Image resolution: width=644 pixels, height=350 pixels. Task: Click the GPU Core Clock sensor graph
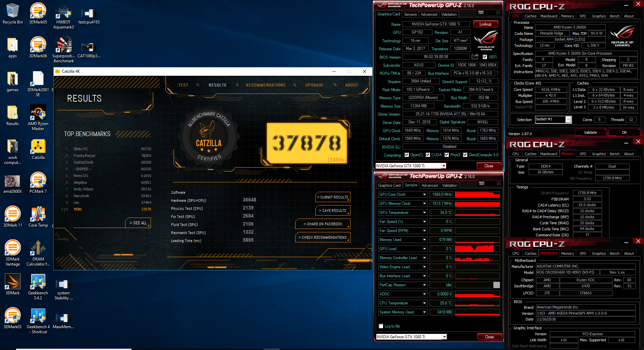477,194
